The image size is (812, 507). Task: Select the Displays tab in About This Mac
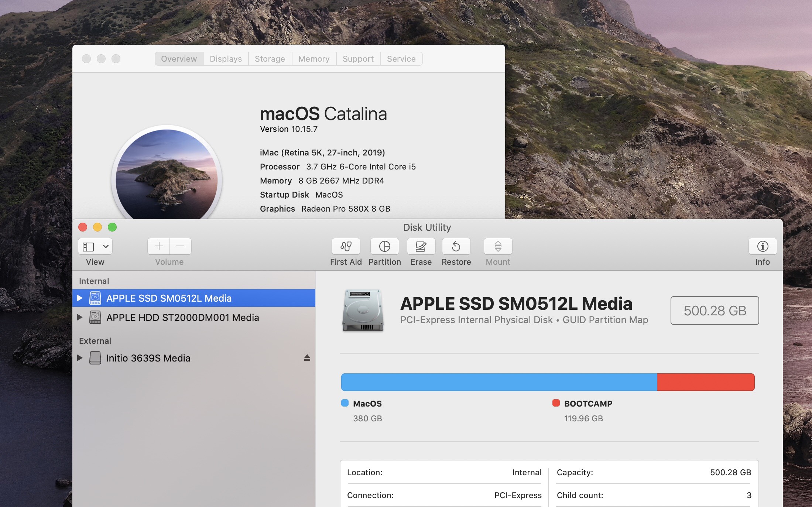[x=225, y=59]
